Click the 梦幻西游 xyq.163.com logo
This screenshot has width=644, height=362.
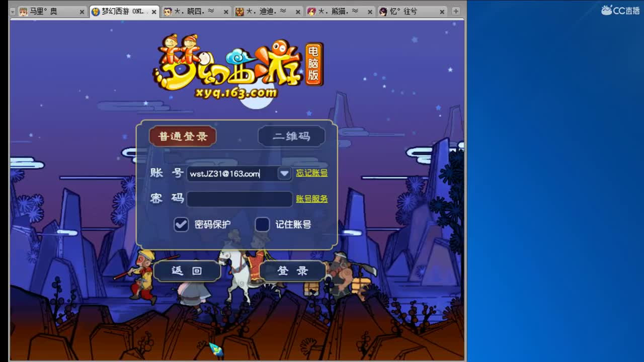pyautogui.click(x=237, y=67)
